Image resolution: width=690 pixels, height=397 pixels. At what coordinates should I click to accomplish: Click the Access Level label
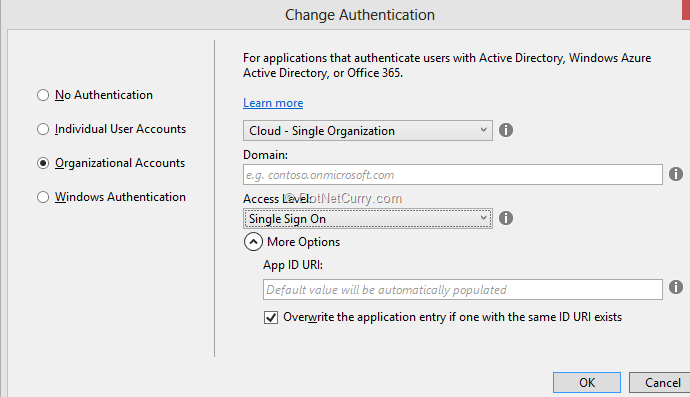277,199
